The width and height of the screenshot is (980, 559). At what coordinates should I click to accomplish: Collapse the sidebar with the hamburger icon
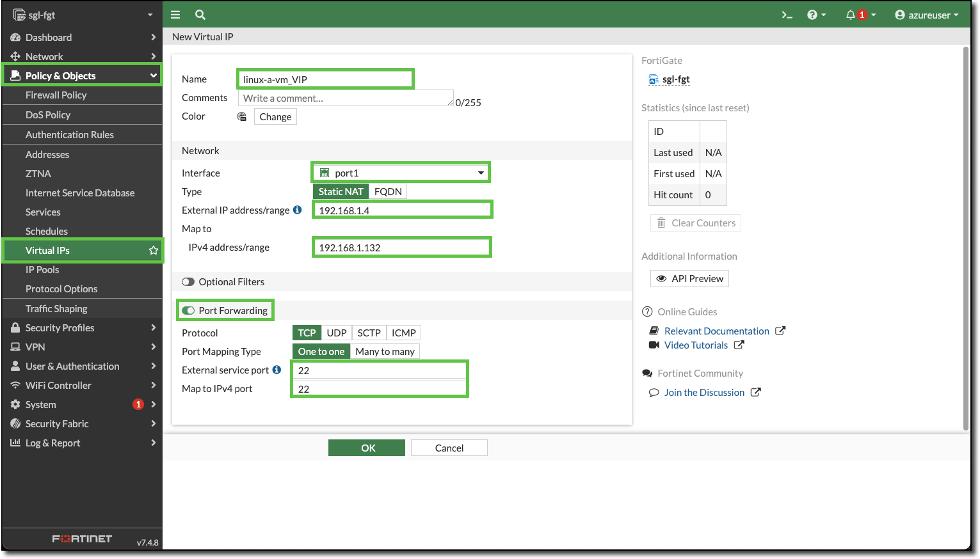click(x=175, y=14)
